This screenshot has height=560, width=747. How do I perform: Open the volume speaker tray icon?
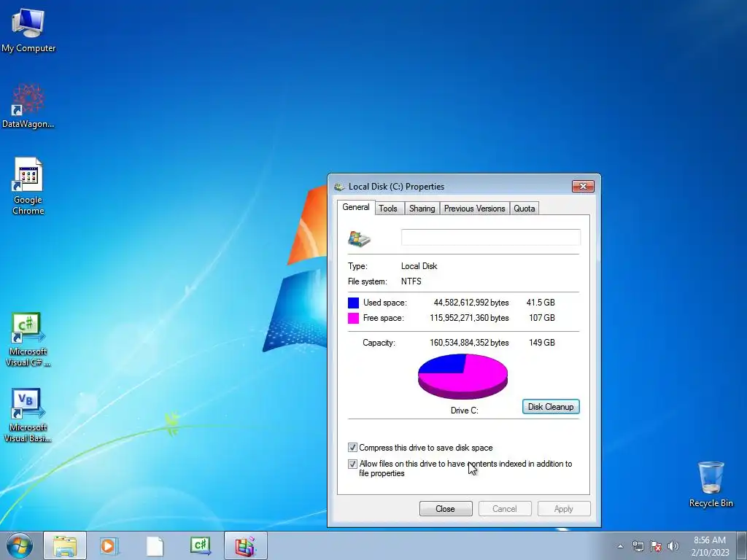(x=673, y=546)
